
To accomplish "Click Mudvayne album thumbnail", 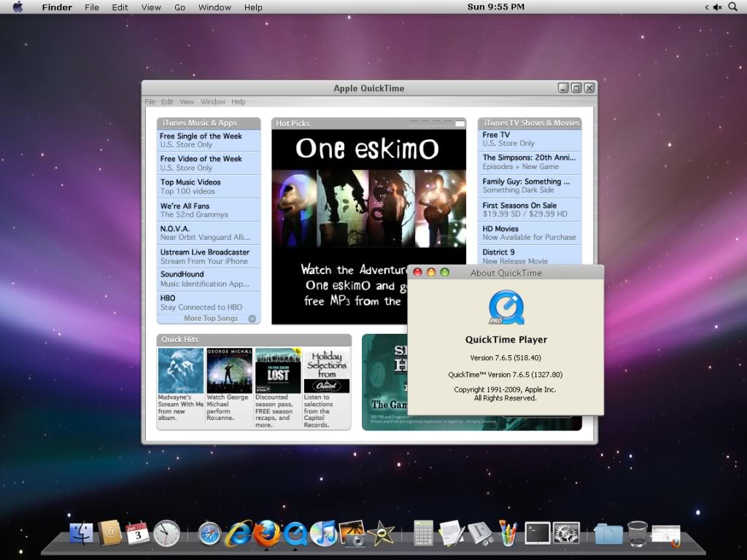I will 181,370.
